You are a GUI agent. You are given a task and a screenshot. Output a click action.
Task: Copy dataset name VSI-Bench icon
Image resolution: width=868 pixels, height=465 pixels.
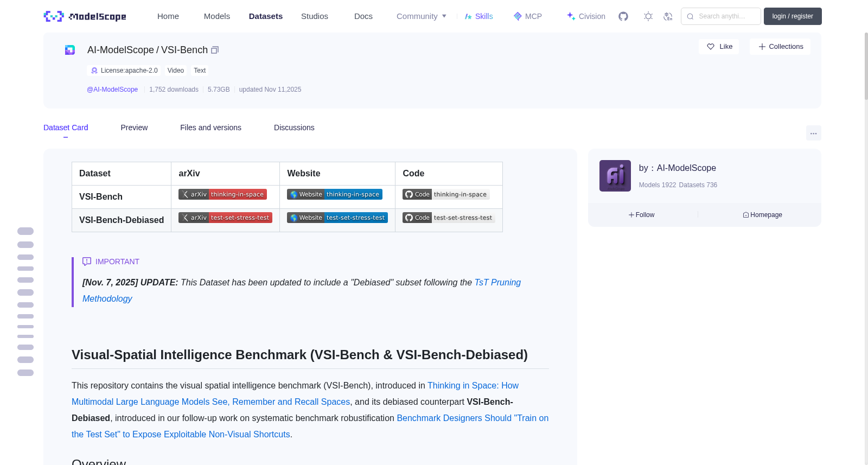click(x=215, y=50)
